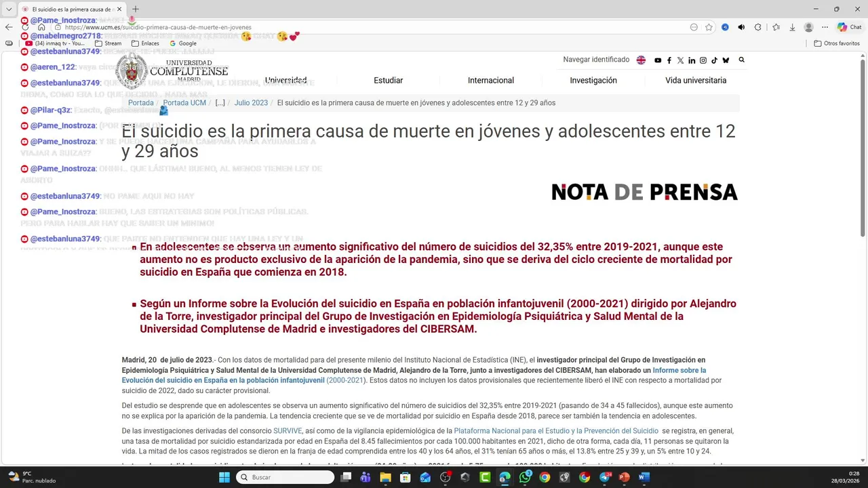This screenshot has width=868, height=488.
Task: Click the read aloud speaker icon
Action: coord(741,27)
